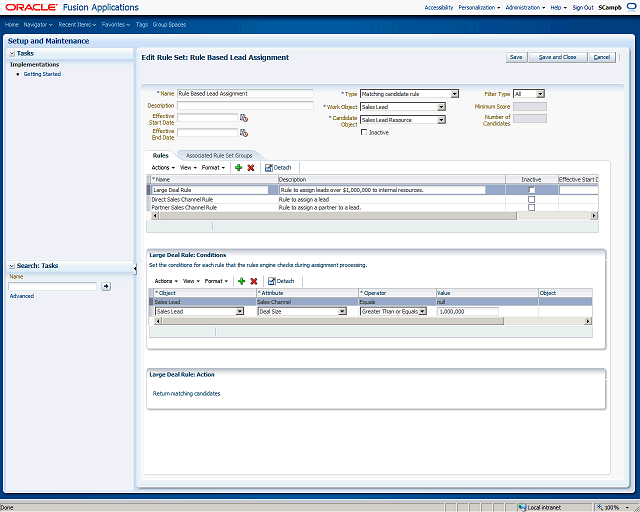The image size is (640, 512).
Task: Open the Navigator menu
Action: point(38,24)
